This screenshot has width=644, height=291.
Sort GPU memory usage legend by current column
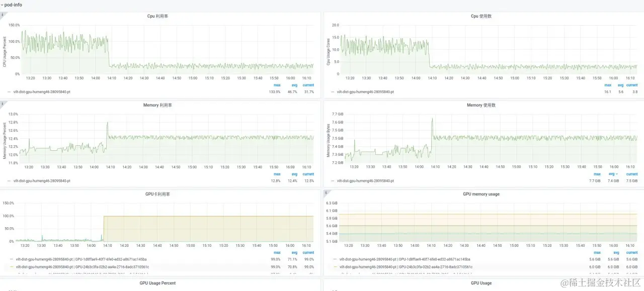point(632,253)
